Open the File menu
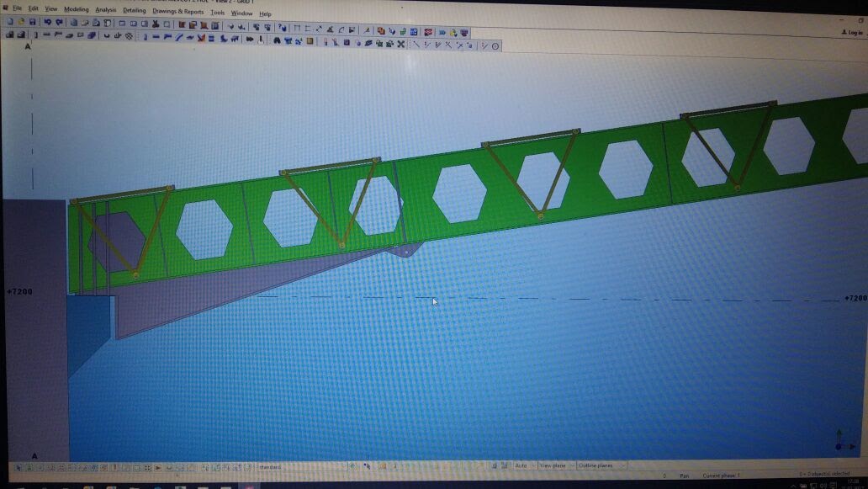The height and width of the screenshot is (489, 868). (17, 8)
